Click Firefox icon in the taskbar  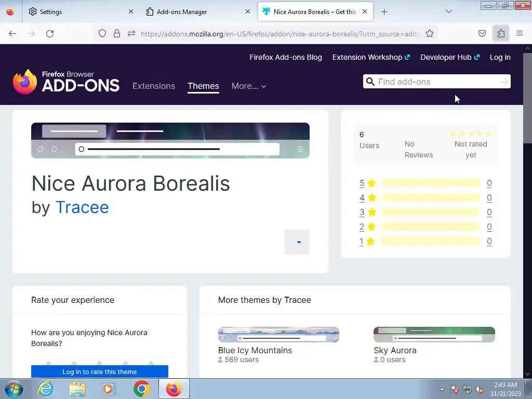pos(174,389)
